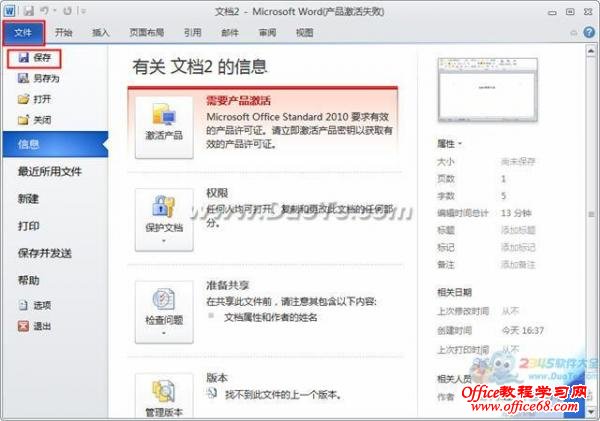Click 打开 in the backstage menu
The width and height of the screenshot is (600, 421).
[34, 99]
